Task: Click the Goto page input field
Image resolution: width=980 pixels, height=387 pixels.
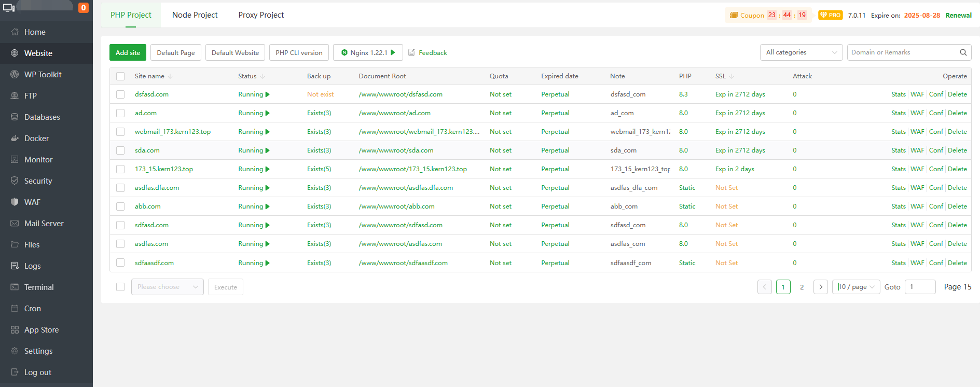Action: tap(920, 287)
